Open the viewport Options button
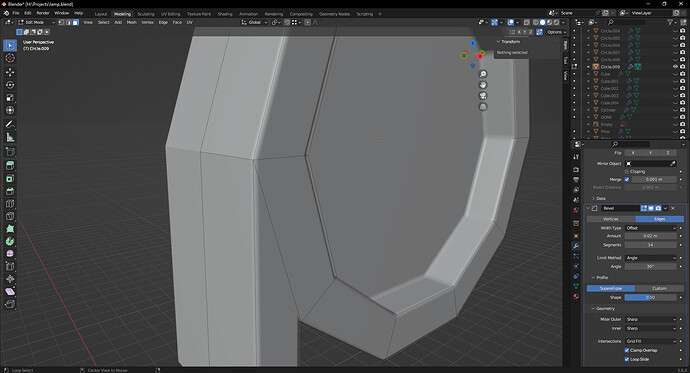Viewport: 690px width, 373px height. (x=557, y=32)
